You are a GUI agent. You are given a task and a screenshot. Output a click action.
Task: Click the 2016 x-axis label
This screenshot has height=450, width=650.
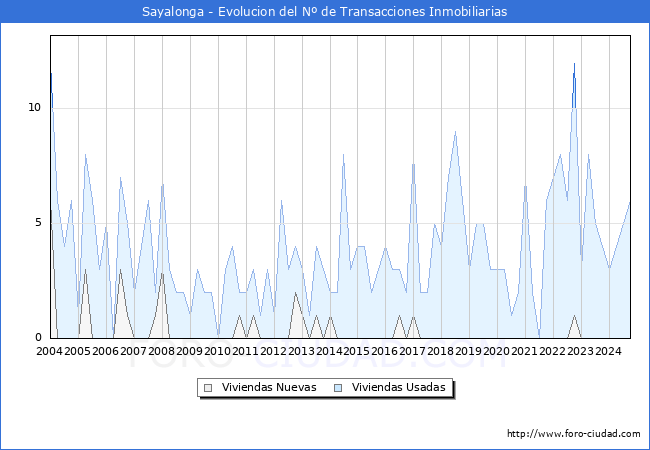click(x=384, y=351)
